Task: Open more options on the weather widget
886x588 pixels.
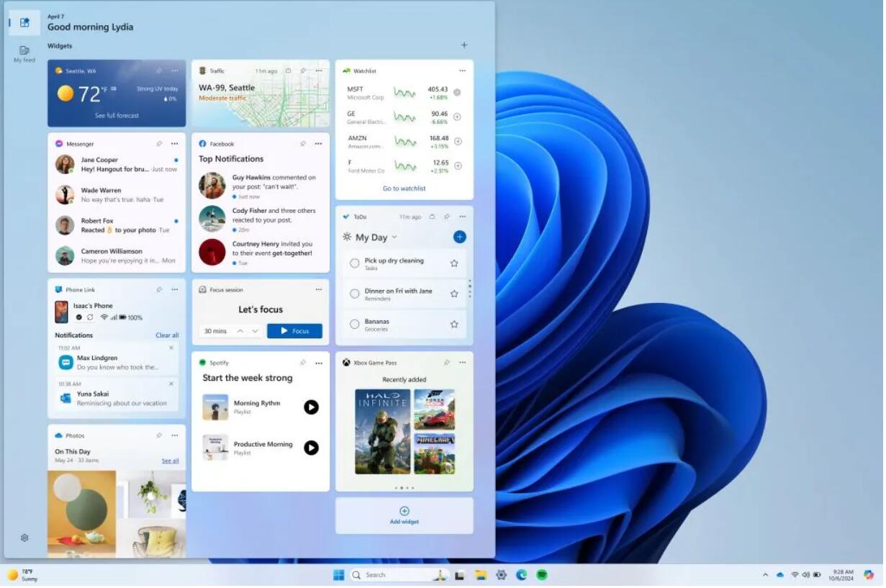Action: [x=175, y=71]
